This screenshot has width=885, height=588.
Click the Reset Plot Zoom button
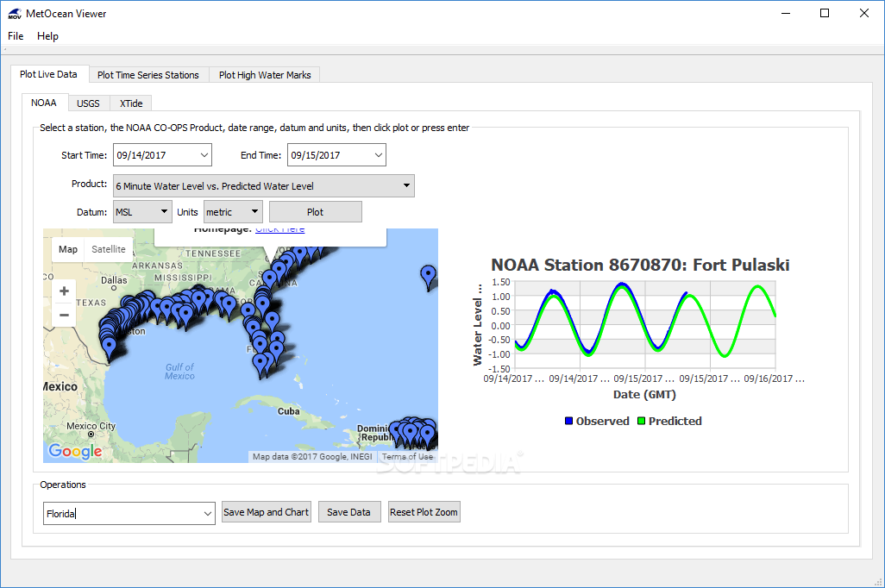coord(424,512)
